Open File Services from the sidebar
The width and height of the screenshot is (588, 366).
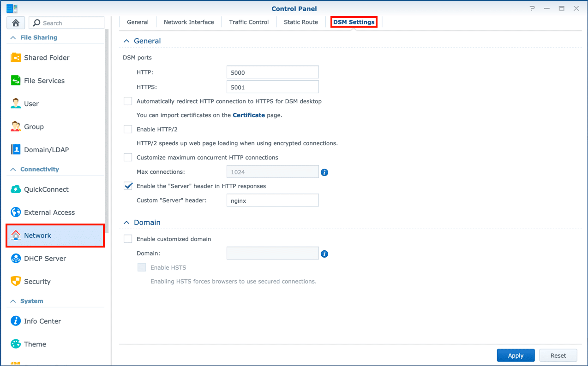tap(44, 81)
